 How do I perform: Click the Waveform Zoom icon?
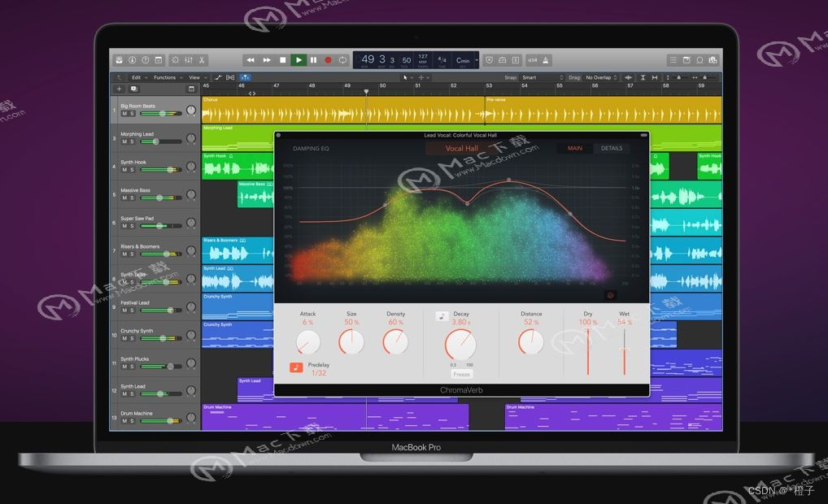[628, 77]
